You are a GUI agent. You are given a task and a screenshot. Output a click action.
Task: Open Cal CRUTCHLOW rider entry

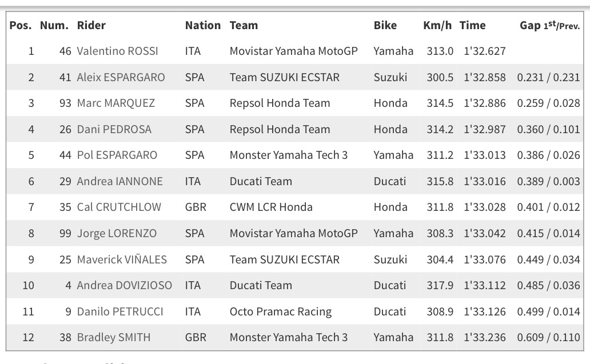point(119,207)
